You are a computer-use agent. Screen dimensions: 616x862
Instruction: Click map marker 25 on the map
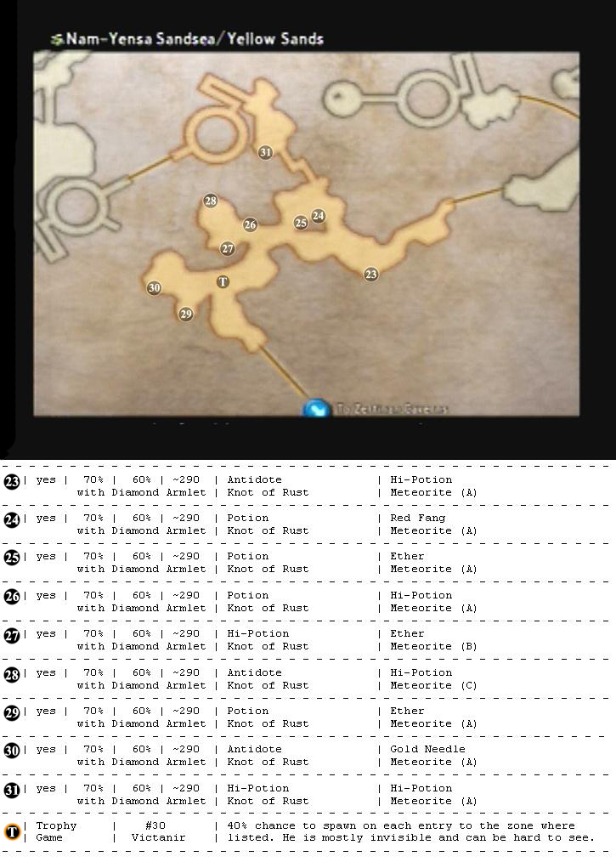click(301, 223)
